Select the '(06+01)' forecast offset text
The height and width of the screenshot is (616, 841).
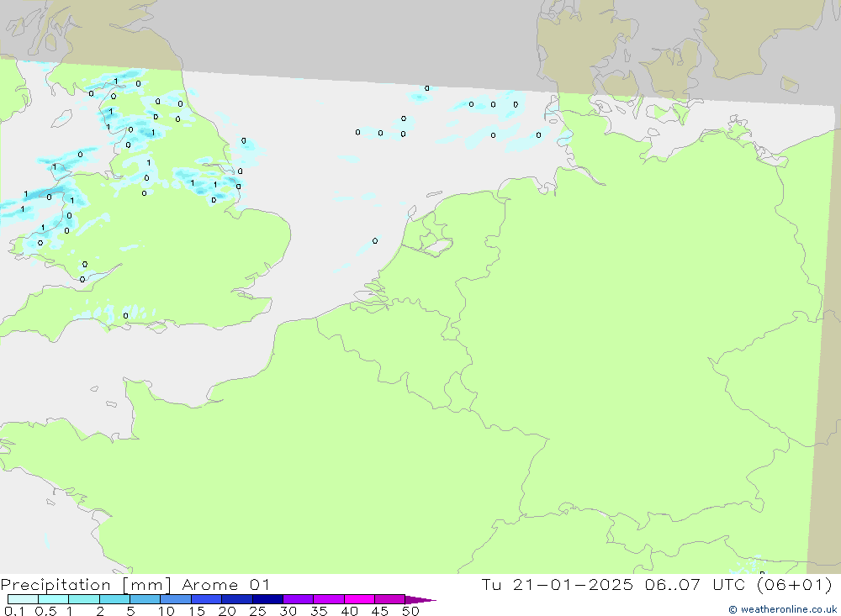point(795,585)
